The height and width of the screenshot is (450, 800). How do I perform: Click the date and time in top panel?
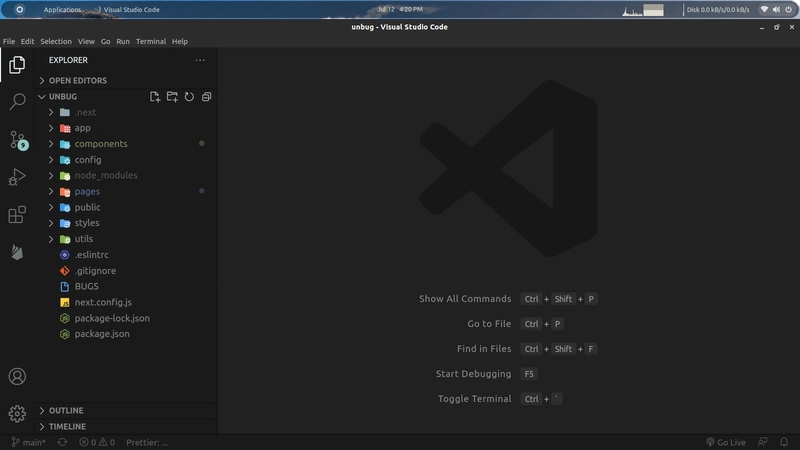[400, 9]
